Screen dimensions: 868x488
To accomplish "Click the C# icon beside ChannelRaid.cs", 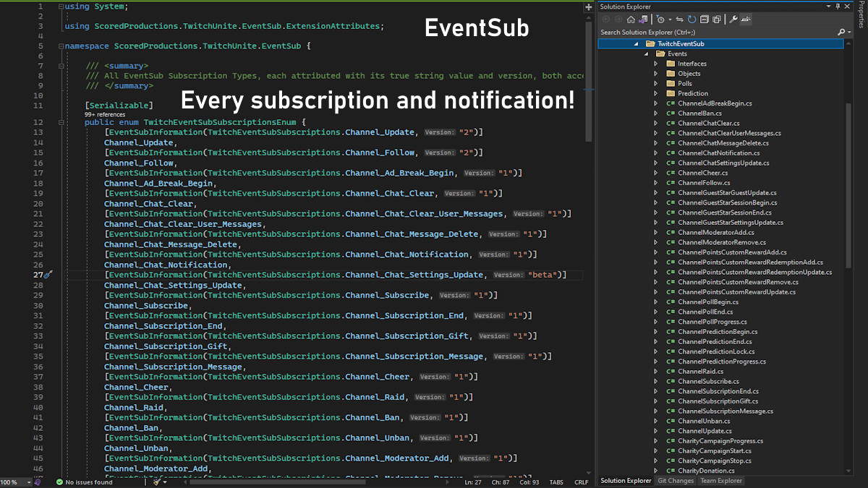I will [671, 372].
